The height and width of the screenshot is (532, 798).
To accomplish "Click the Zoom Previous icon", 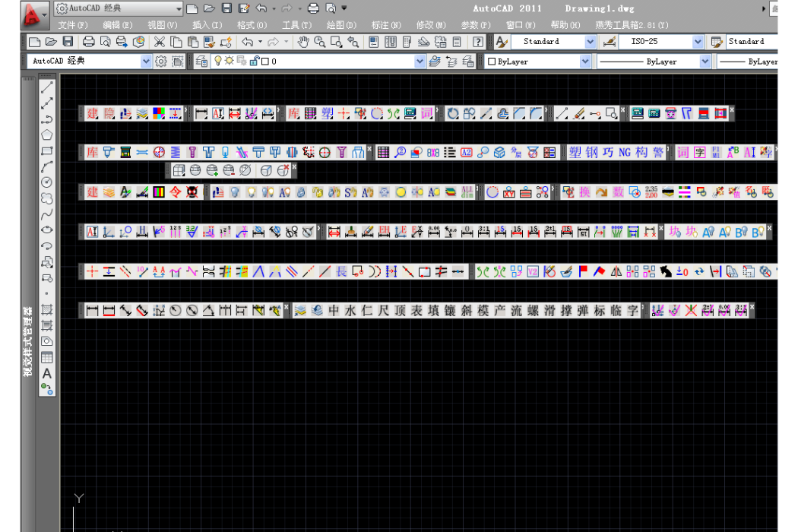I will coord(353,42).
